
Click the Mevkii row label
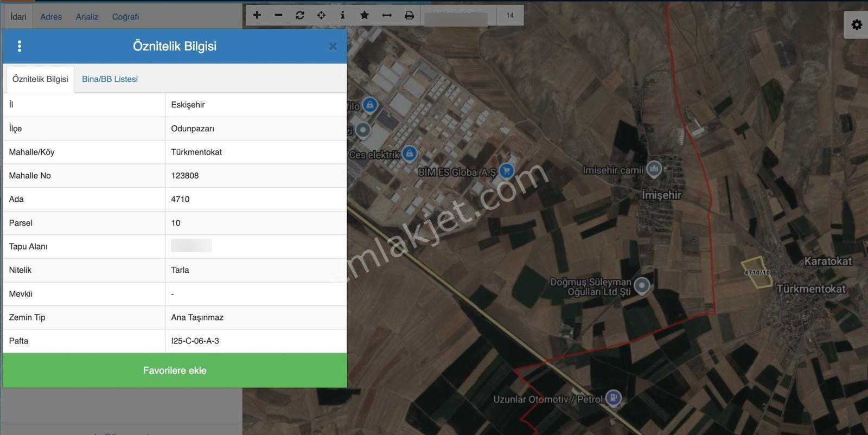click(x=21, y=293)
